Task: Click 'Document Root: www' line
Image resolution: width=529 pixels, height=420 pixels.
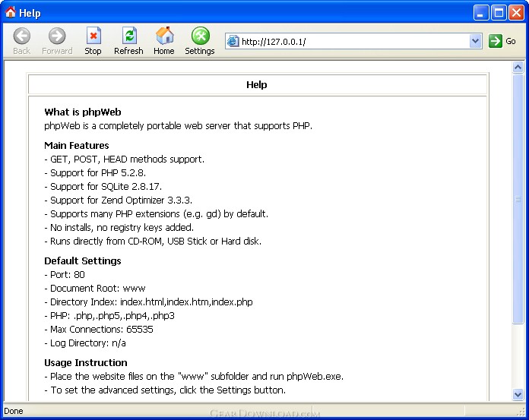Action: pos(95,288)
